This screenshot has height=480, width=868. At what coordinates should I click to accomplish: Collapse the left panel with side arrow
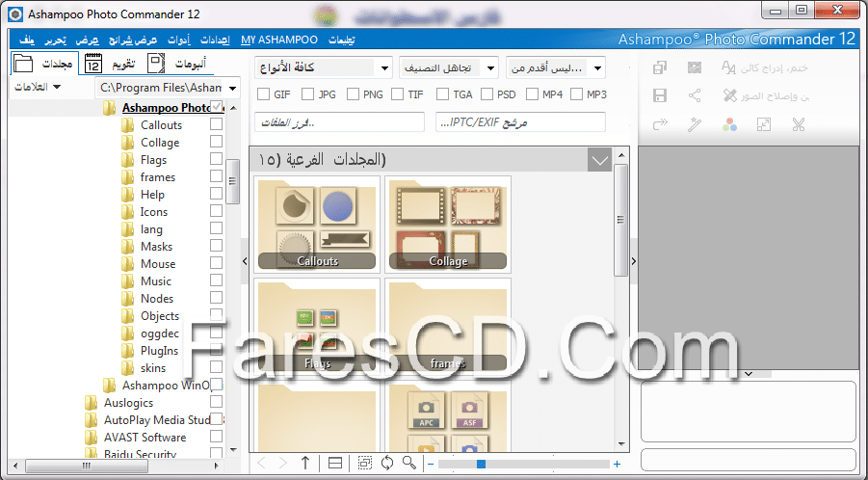(245, 261)
